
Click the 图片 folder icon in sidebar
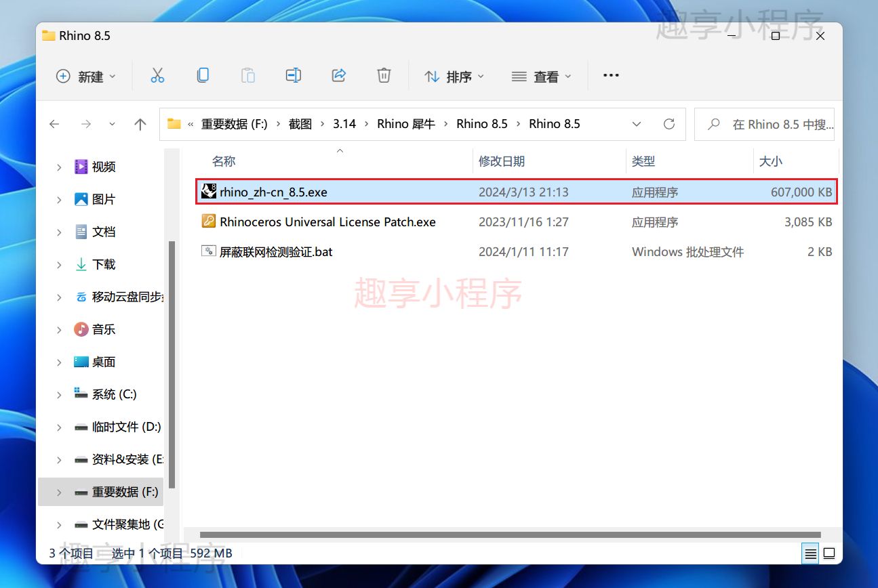81,199
